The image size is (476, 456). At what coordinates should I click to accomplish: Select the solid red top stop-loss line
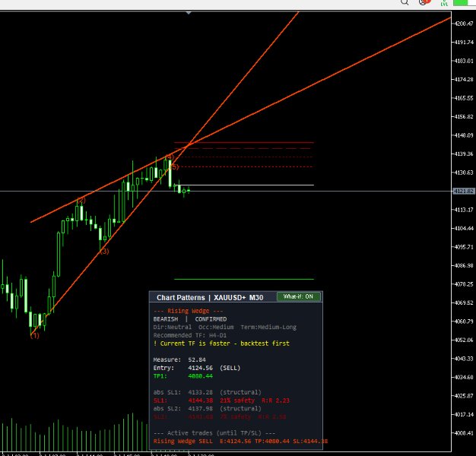click(x=244, y=142)
